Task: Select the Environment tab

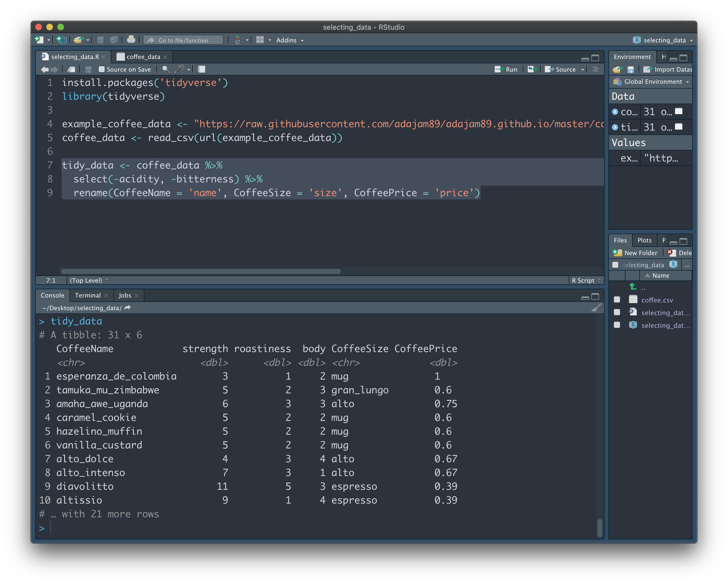Action: [x=632, y=57]
